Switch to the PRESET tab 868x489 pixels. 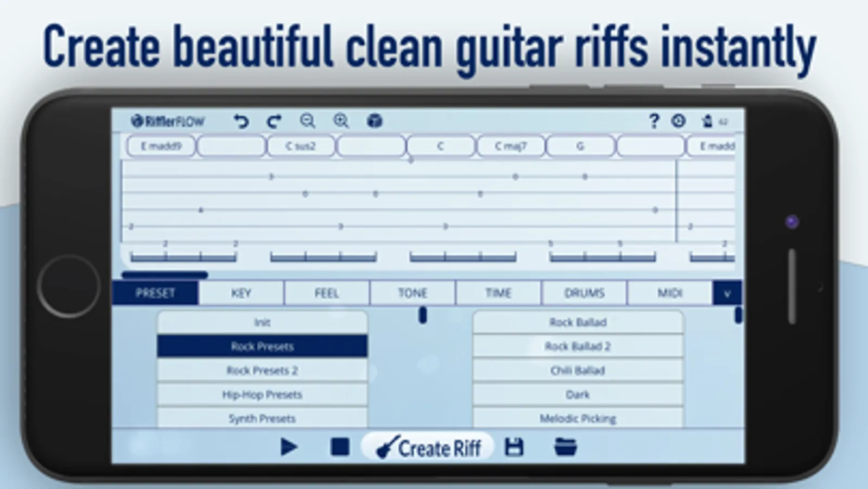155,293
